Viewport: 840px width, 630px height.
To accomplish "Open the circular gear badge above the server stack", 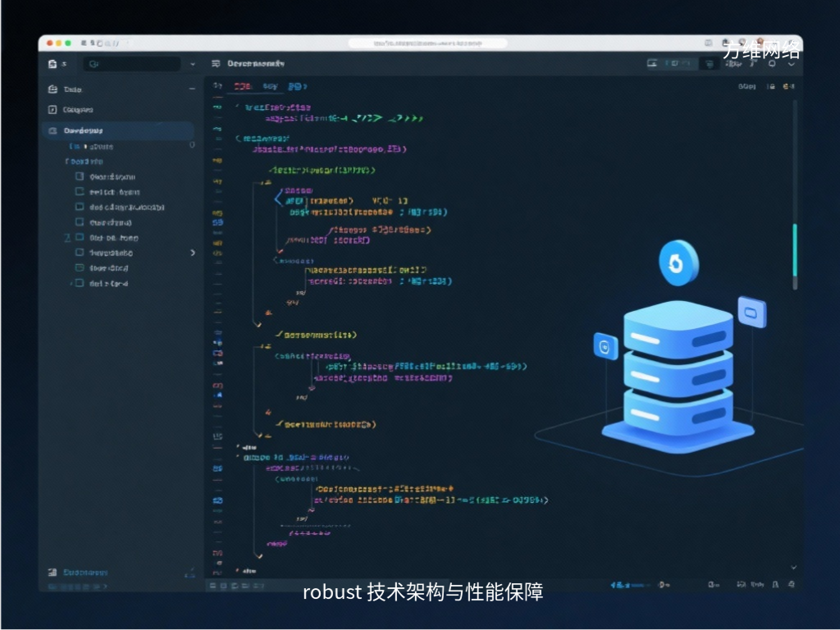I will 678,262.
